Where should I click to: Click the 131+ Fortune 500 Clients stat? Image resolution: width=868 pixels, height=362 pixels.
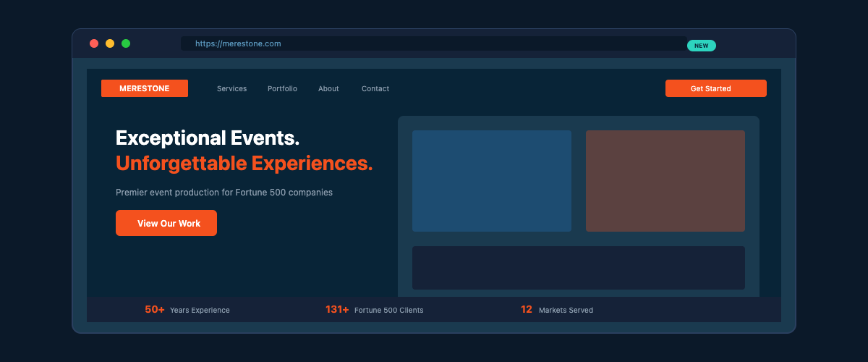coord(374,310)
